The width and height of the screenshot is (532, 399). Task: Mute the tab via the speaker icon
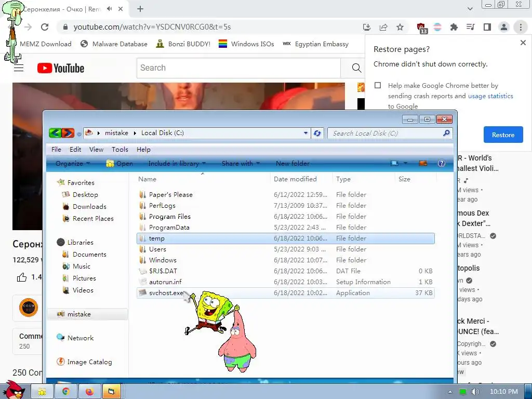tap(109, 9)
